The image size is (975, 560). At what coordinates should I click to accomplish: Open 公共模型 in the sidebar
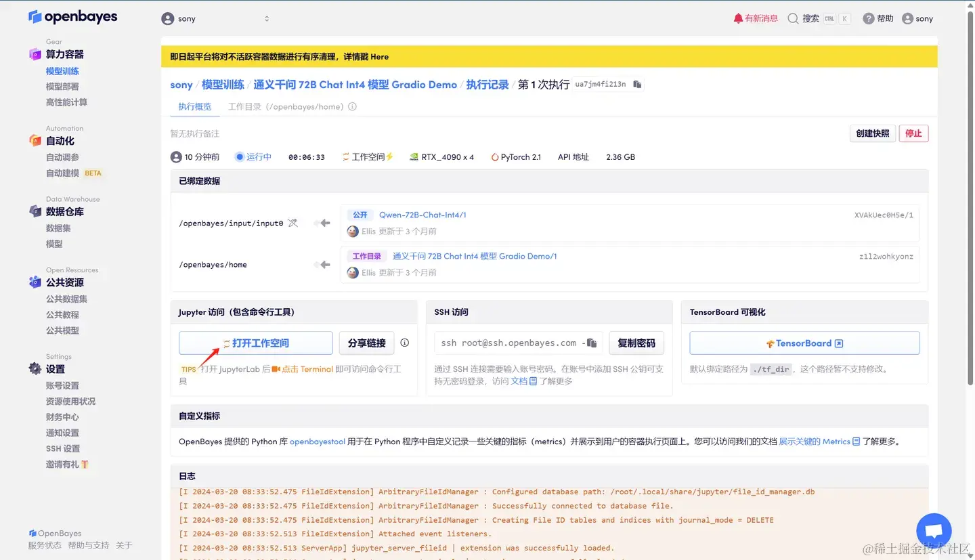[x=62, y=330]
